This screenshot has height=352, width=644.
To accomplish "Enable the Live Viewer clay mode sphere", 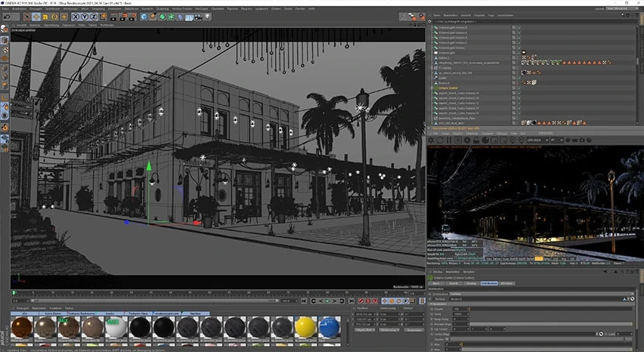I will tap(485, 140).
